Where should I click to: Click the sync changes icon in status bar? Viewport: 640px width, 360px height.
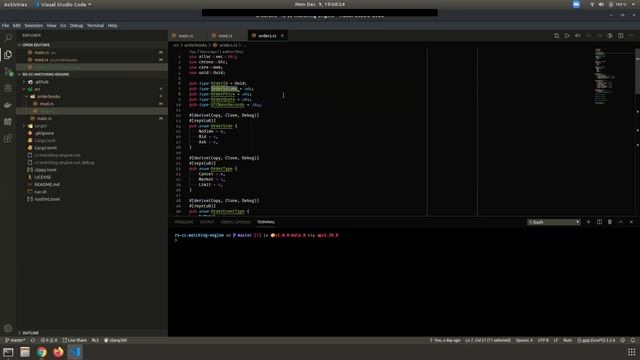point(33,340)
